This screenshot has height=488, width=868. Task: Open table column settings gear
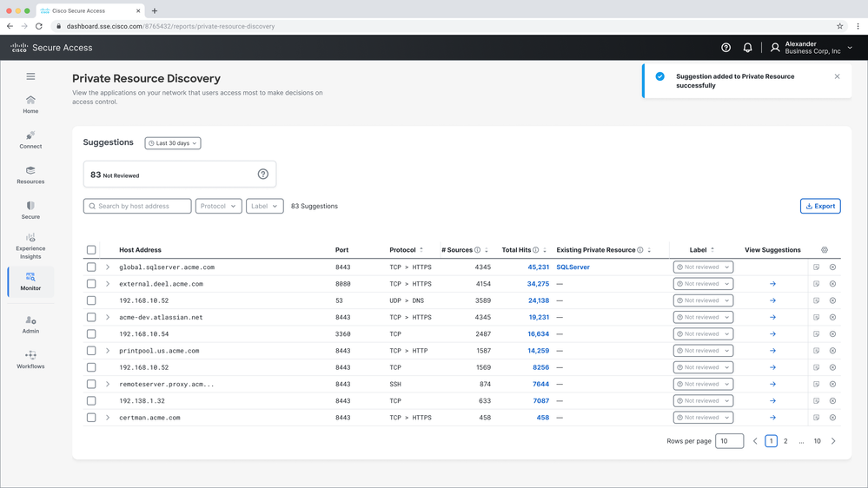825,250
